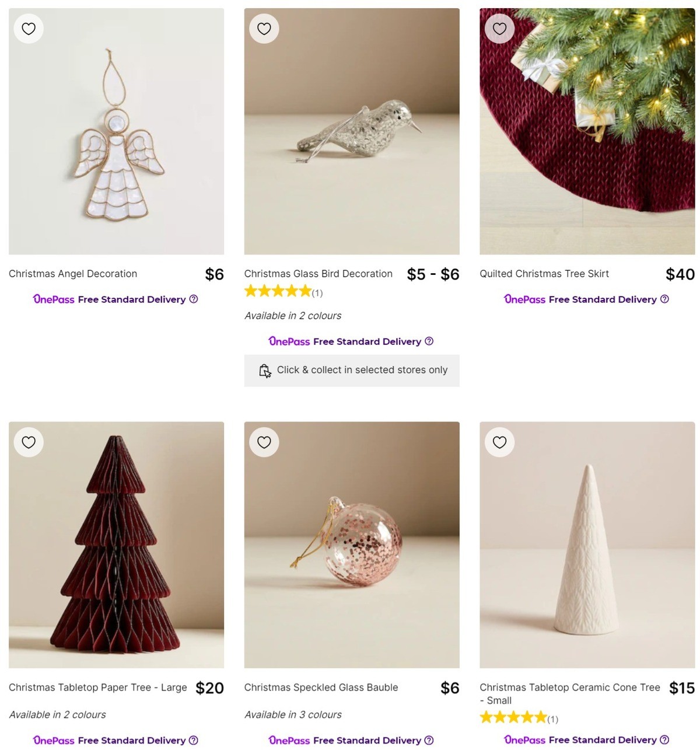
Task: Click the click & collect bag icon
Action: click(x=264, y=370)
